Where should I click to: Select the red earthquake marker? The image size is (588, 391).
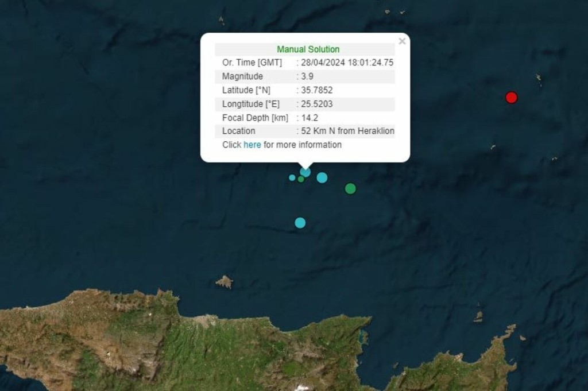[x=511, y=98]
